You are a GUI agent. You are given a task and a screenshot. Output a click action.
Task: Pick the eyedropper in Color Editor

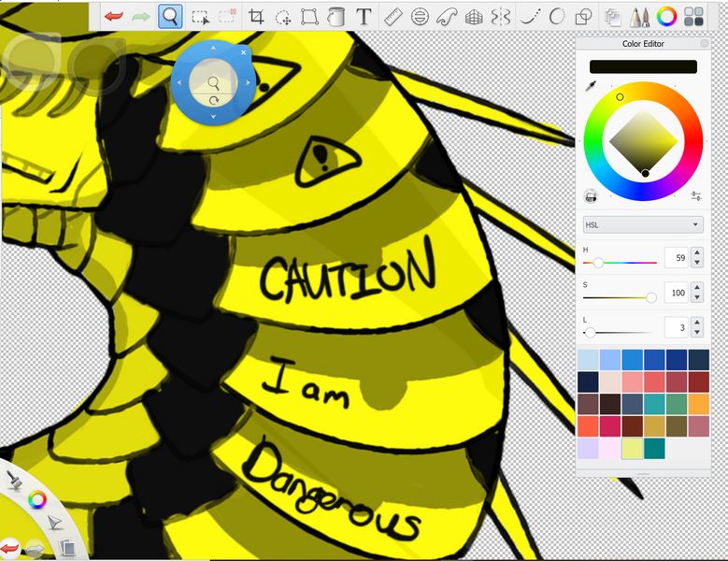click(x=591, y=86)
